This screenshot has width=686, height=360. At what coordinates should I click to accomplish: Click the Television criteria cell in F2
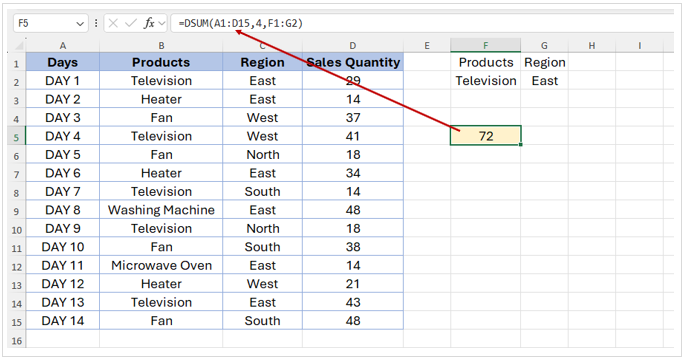pos(486,80)
